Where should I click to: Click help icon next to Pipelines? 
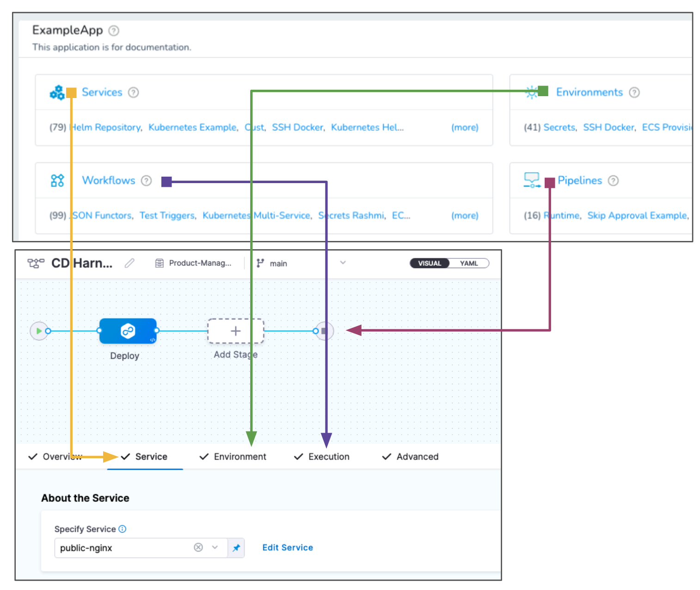(613, 180)
